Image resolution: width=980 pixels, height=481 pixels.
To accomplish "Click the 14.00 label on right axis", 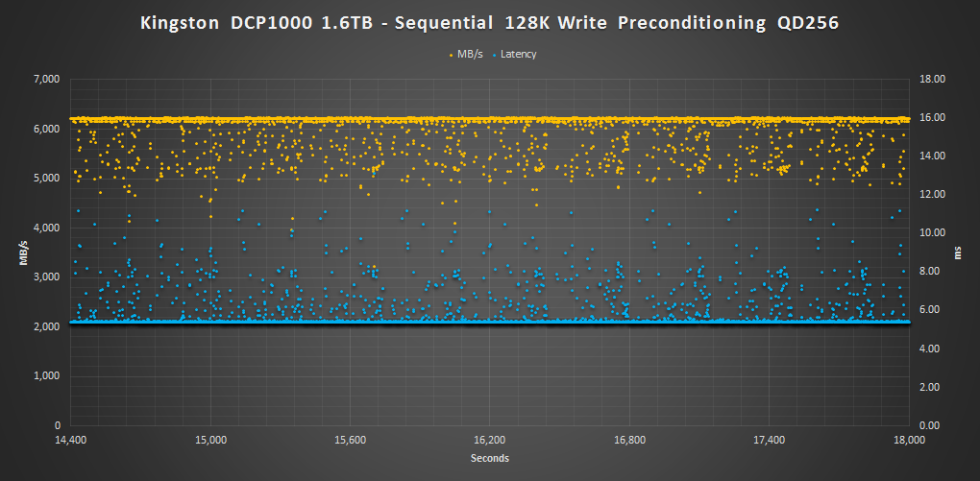I will (x=932, y=156).
